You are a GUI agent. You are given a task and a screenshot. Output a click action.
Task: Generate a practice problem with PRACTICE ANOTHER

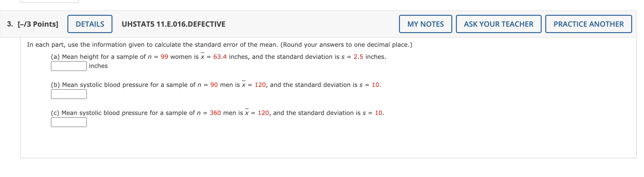pyautogui.click(x=588, y=24)
